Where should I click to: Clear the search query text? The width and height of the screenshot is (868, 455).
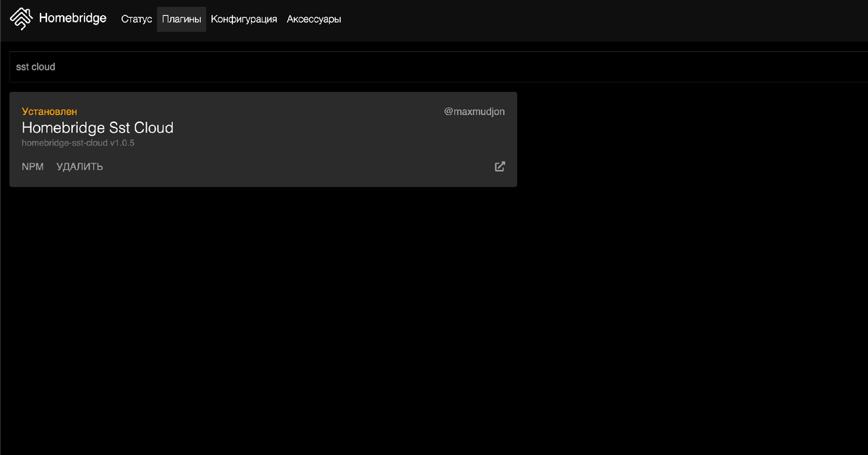coord(35,67)
